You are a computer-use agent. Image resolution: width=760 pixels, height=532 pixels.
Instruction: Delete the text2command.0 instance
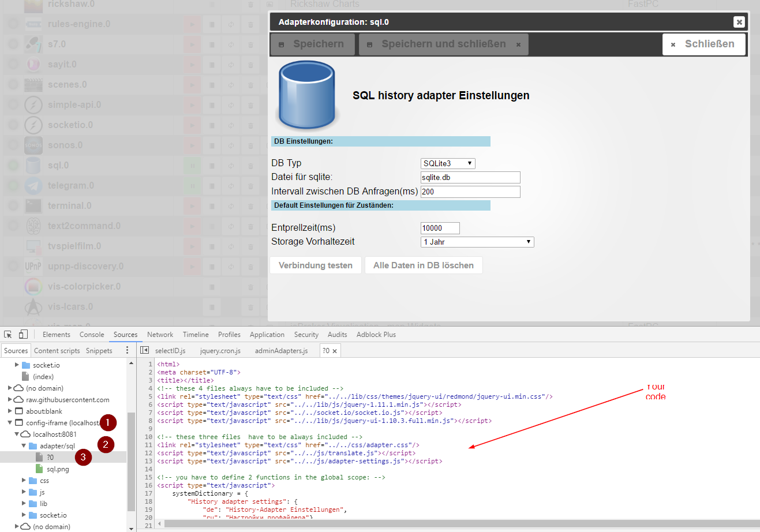250,226
